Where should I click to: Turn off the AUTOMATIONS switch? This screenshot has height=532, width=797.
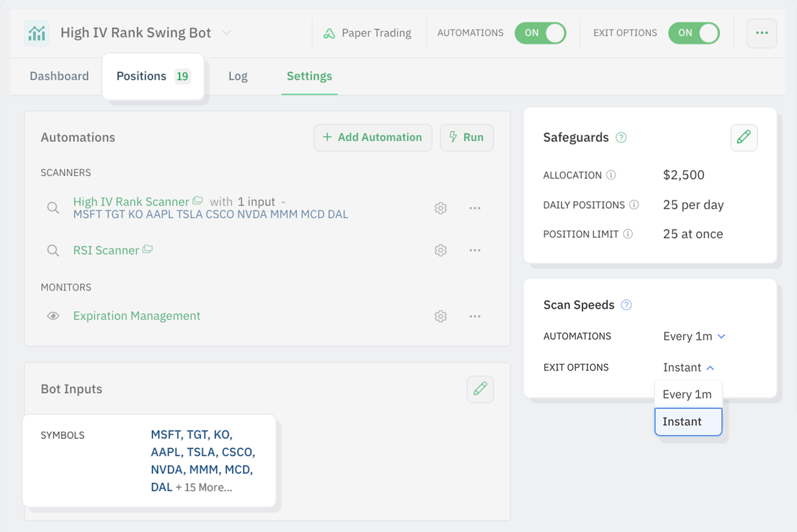pyautogui.click(x=540, y=33)
